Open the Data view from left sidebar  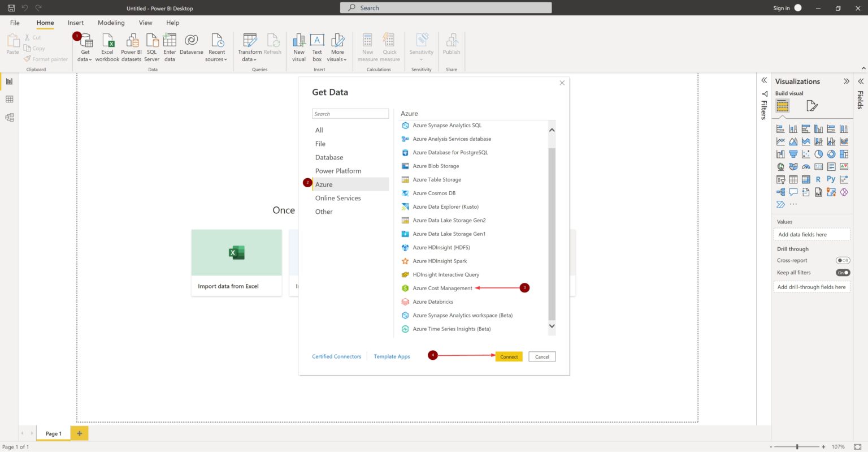9,98
